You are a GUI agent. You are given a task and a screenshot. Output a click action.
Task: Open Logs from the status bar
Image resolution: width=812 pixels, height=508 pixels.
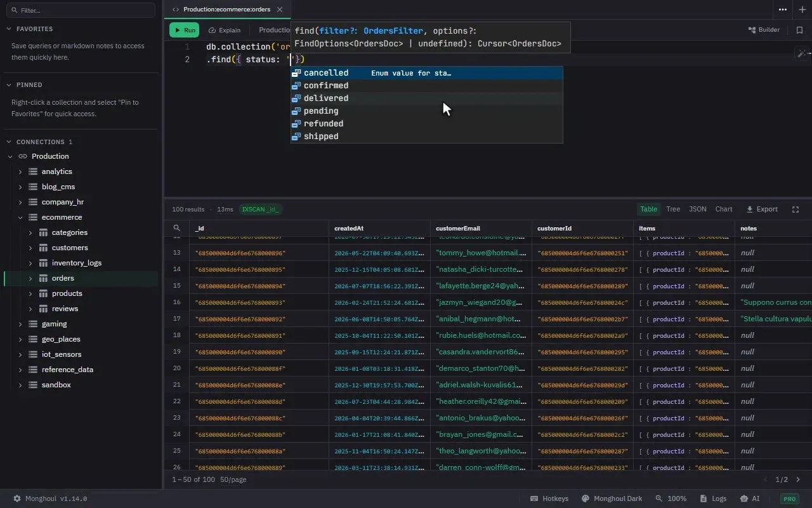click(713, 498)
